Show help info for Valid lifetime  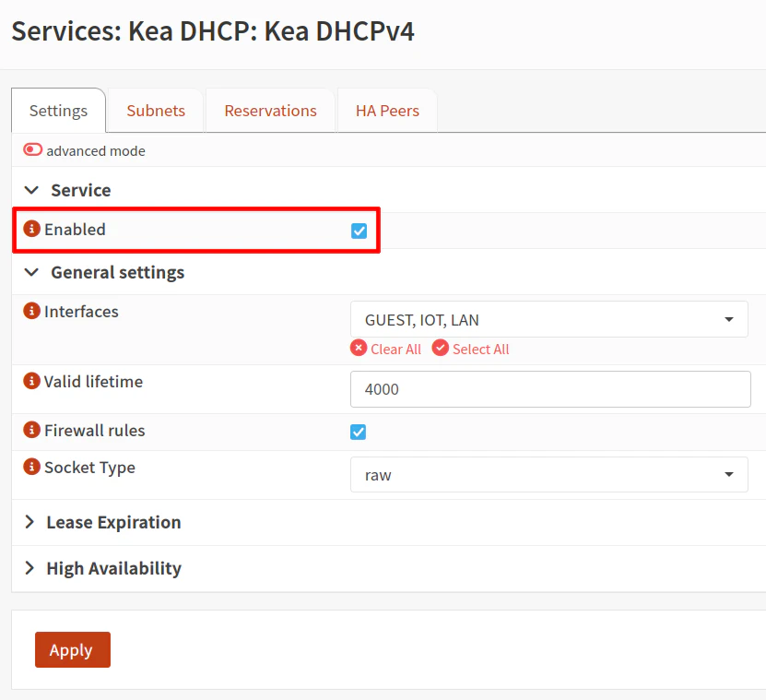31,380
